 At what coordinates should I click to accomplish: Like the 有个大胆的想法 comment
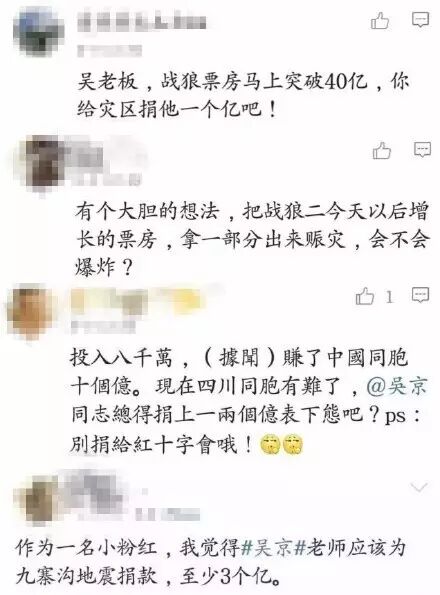coord(382,151)
